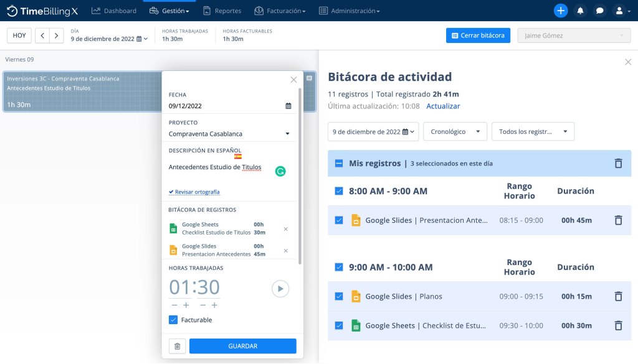Click Cerrar bitácora button

coord(478,35)
